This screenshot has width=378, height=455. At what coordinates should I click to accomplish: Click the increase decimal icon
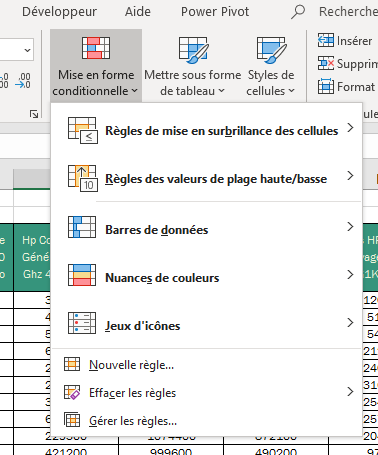(4, 81)
